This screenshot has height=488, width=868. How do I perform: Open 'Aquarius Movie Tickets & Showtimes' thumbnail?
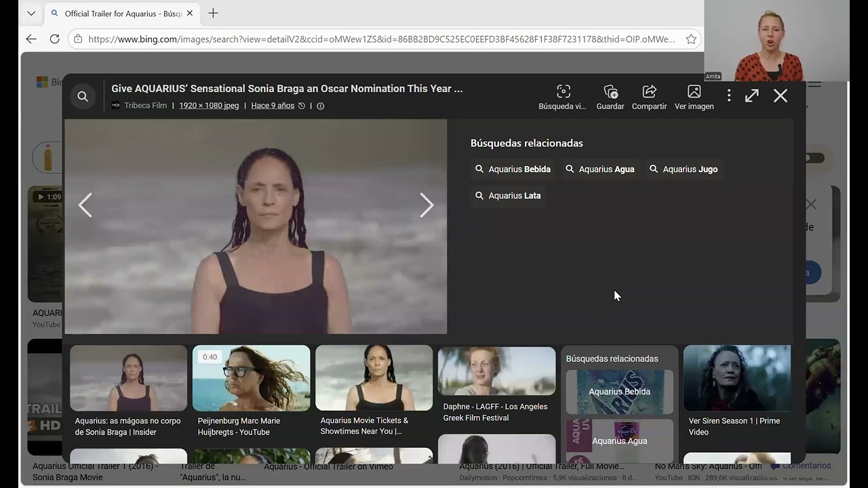click(x=374, y=378)
